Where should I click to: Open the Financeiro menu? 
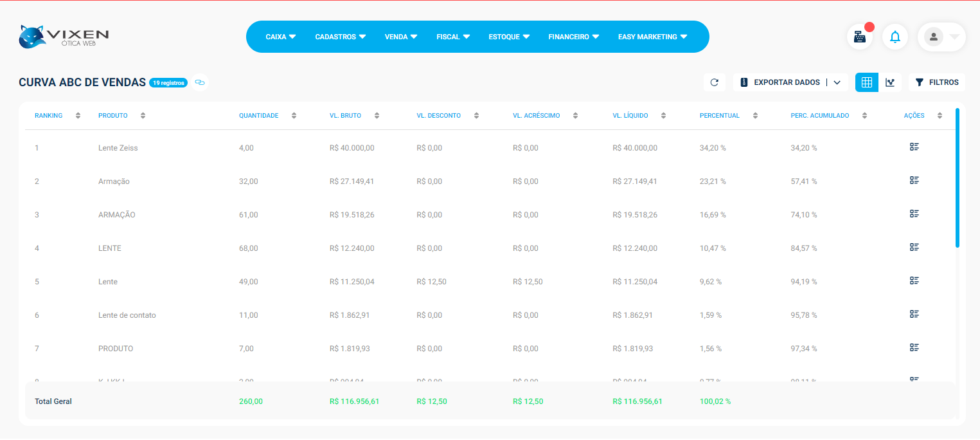[x=573, y=37]
